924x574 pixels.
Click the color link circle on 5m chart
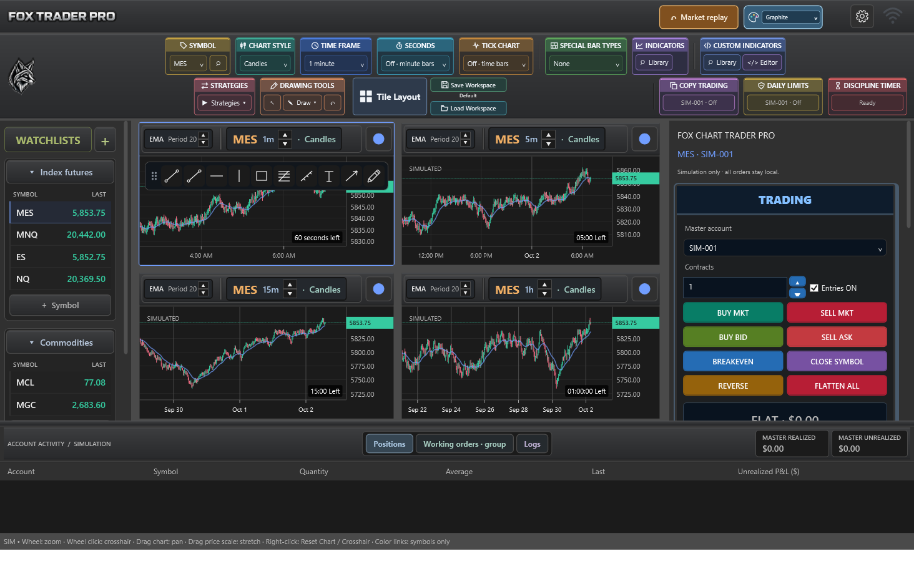pyautogui.click(x=645, y=139)
